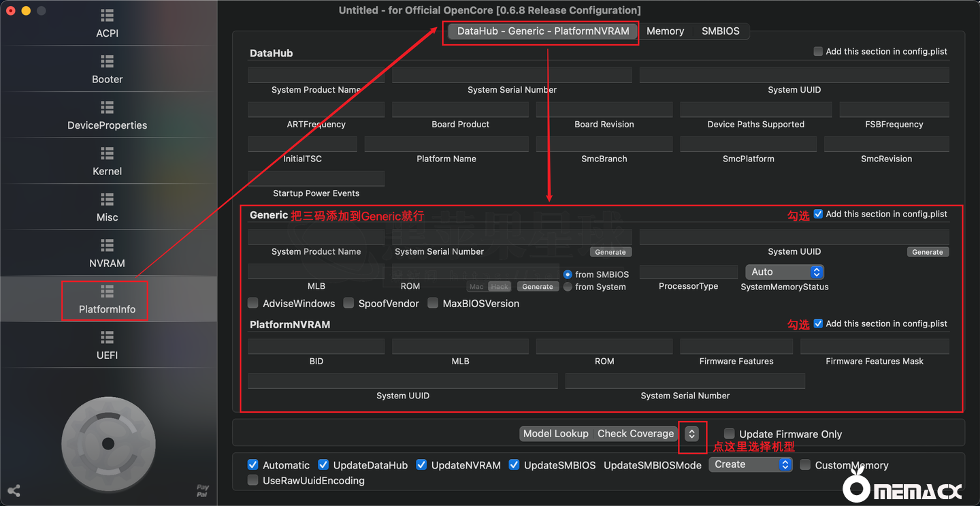This screenshot has width=980, height=506.
Task: Enable the AdviseWindows checkbox
Action: coord(253,304)
